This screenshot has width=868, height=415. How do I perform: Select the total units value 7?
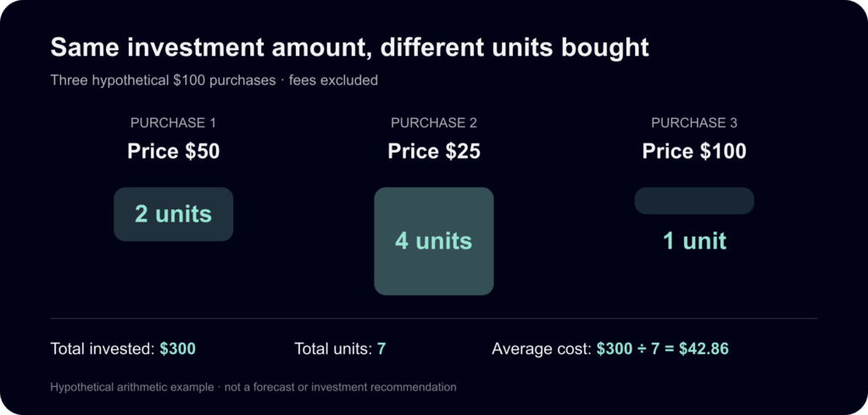[x=381, y=349]
